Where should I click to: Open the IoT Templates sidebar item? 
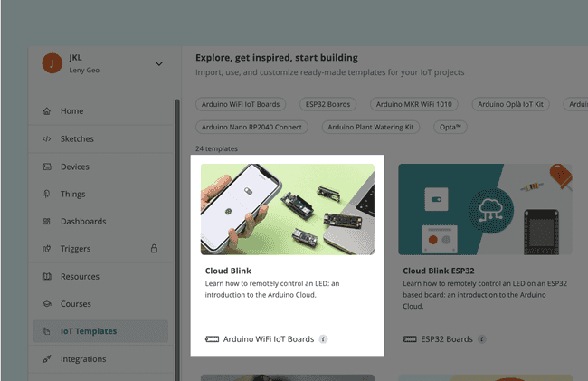(88, 331)
